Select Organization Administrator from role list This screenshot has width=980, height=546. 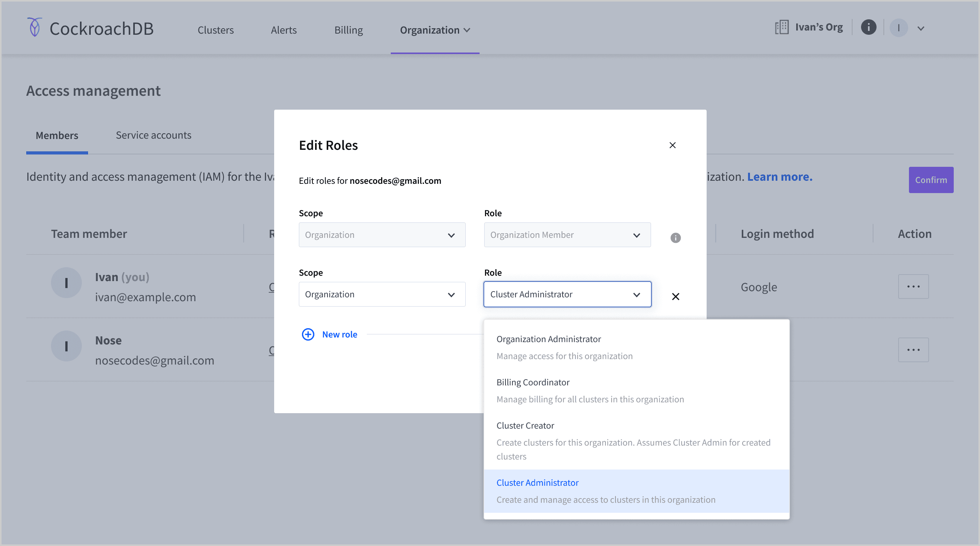click(x=637, y=348)
